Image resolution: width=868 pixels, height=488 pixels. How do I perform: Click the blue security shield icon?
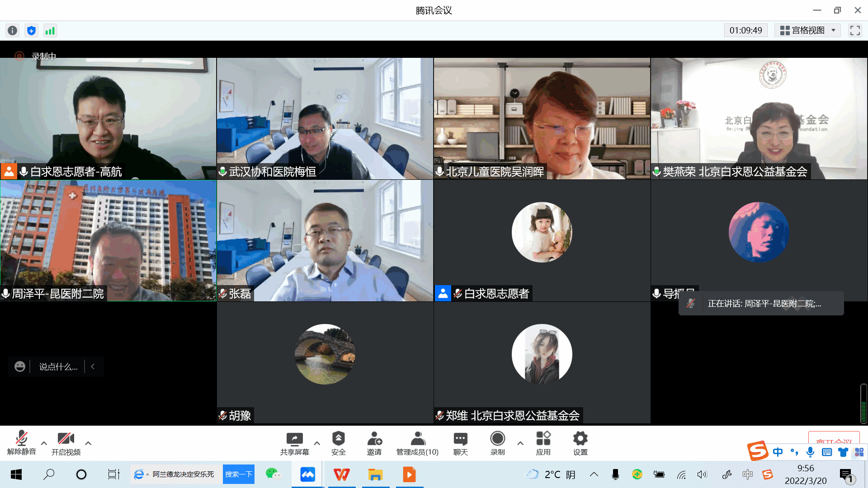(x=31, y=30)
